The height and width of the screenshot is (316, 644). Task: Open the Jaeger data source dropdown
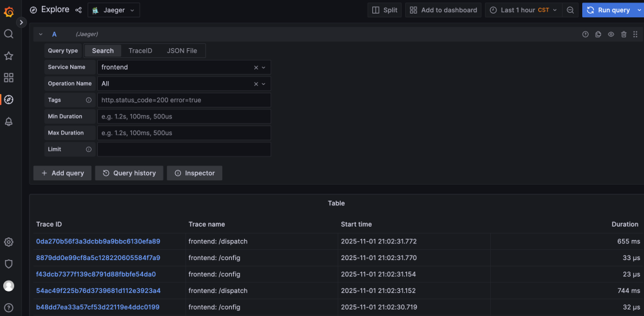114,10
